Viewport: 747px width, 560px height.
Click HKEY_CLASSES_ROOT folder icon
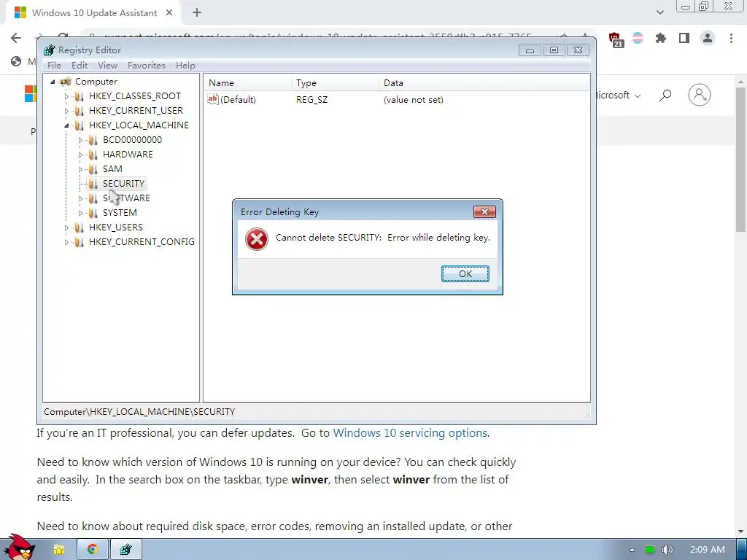coord(79,96)
